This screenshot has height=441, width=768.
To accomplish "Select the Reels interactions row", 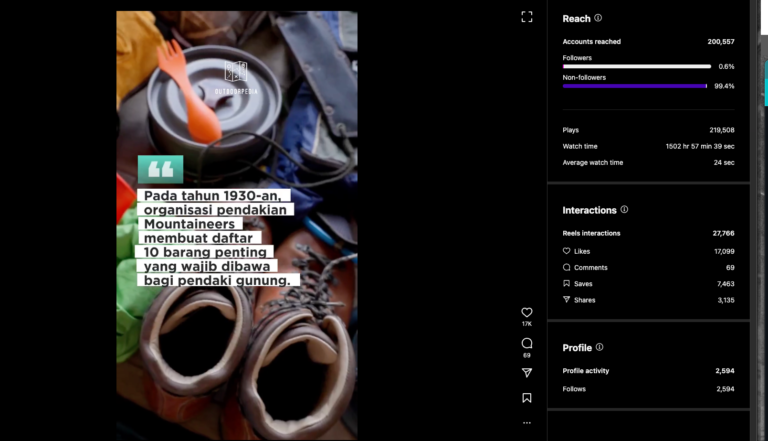I will pos(648,233).
